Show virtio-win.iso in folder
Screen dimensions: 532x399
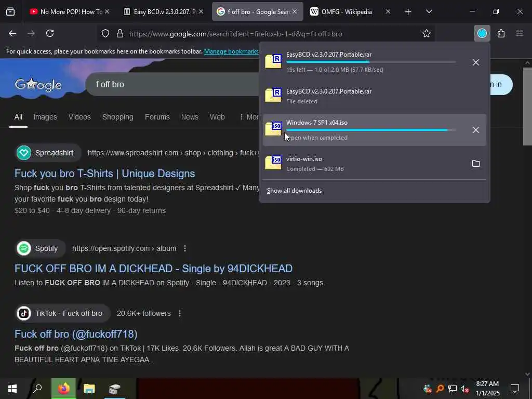point(476,164)
